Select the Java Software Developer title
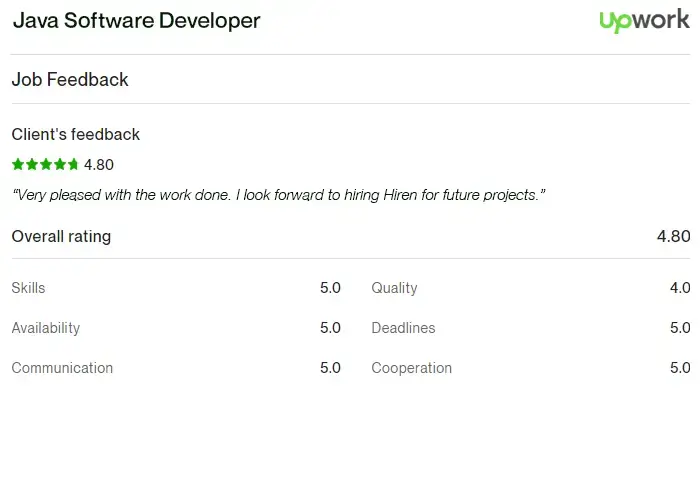This screenshot has height=500, width=700. point(137,21)
